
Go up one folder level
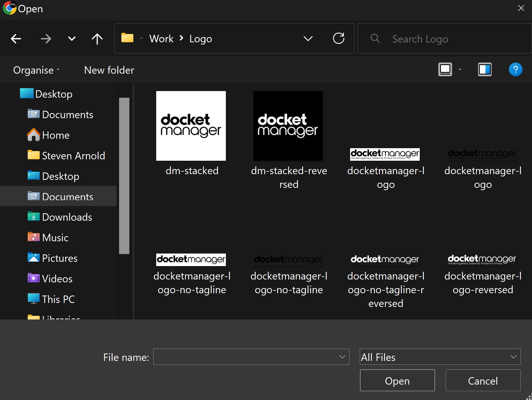coord(97,39)
